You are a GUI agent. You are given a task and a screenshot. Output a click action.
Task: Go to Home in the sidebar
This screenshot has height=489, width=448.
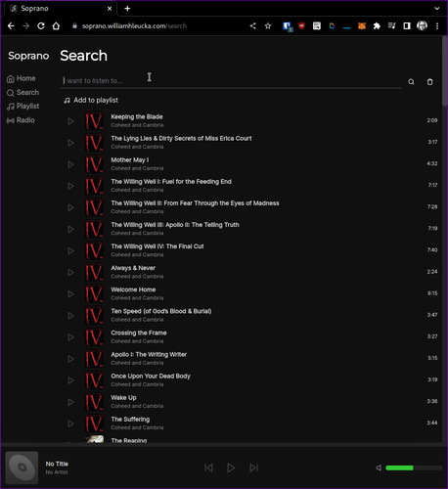coord(22,78)
